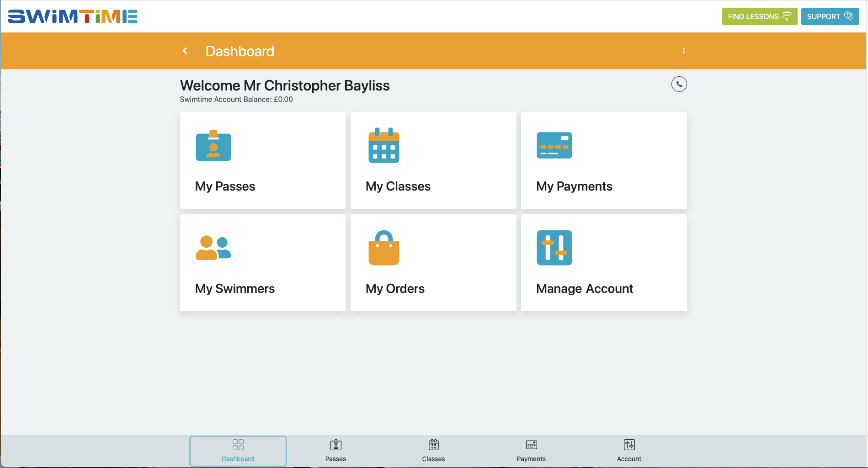Open the three-dot options menu

[684, 51]
